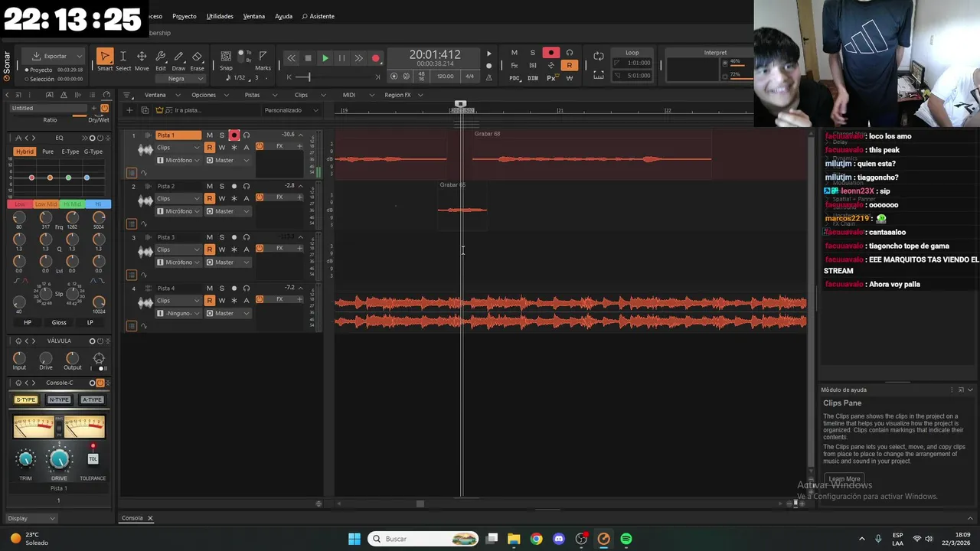The width and height of the screenshot is (980, 551).
Task: Toggle automation Read on Pista 4
Action: pos(210,301)
